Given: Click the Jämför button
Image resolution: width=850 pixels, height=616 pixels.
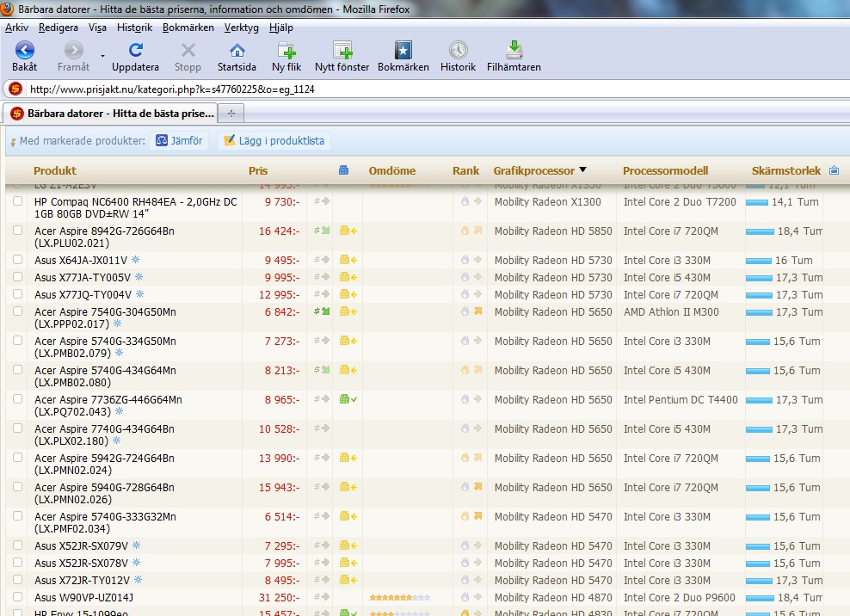Looking at the screenshot, I should pyautogui.click(x=179, y=141).
